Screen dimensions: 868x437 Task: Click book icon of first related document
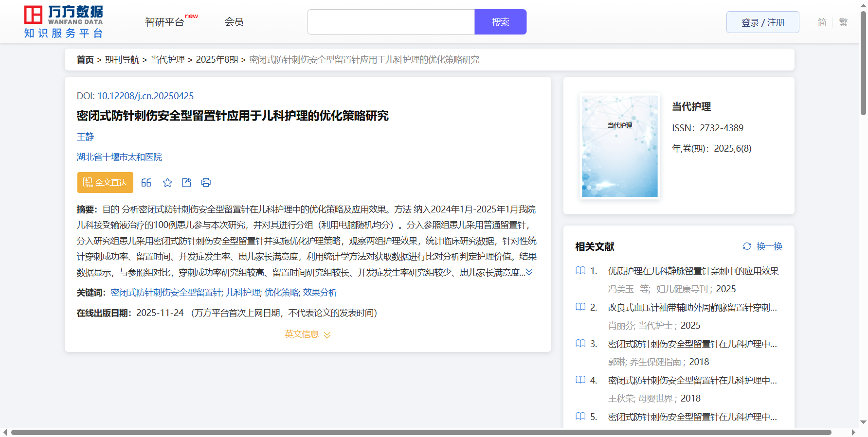(x=580, y=271)
